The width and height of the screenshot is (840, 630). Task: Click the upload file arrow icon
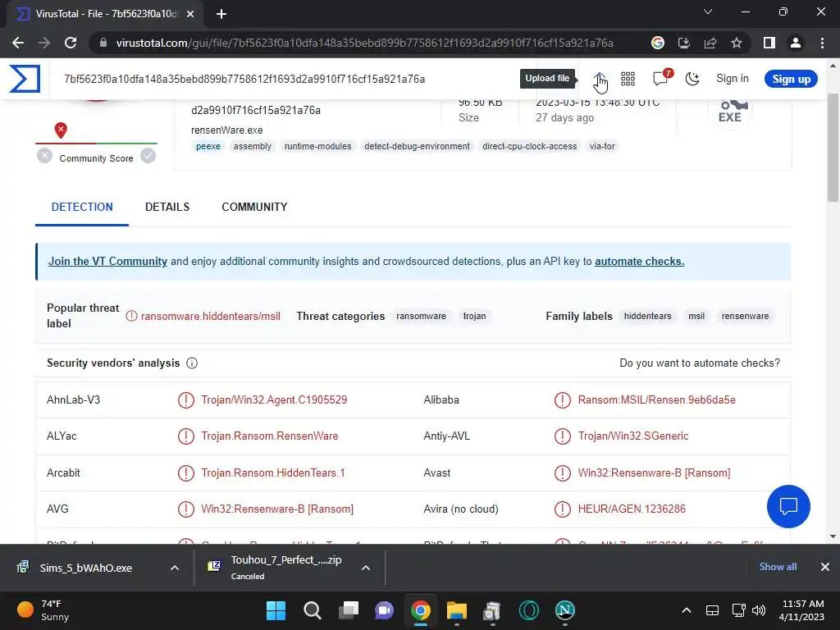[x=600, y=80]
